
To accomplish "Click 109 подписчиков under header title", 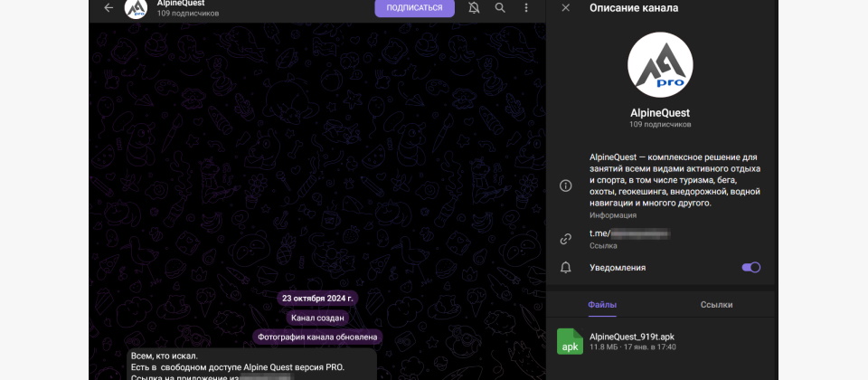I will click(x=188, y=14).
